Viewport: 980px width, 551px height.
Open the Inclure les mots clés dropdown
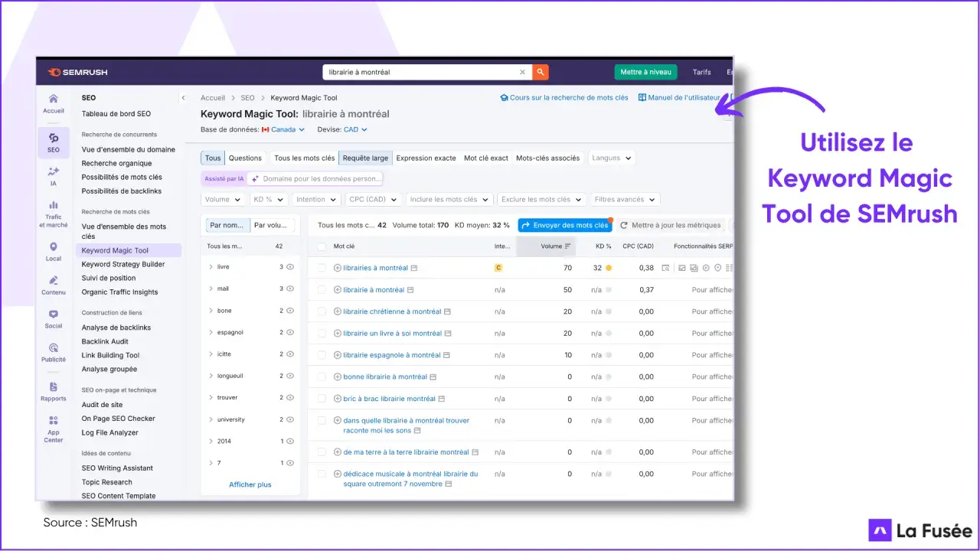click(449, 199)
